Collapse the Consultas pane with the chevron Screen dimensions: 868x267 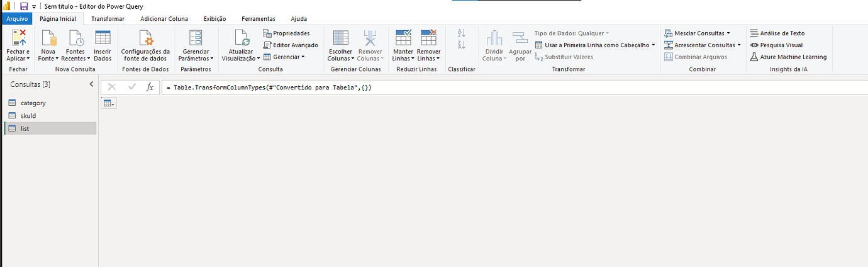[91, 84]
